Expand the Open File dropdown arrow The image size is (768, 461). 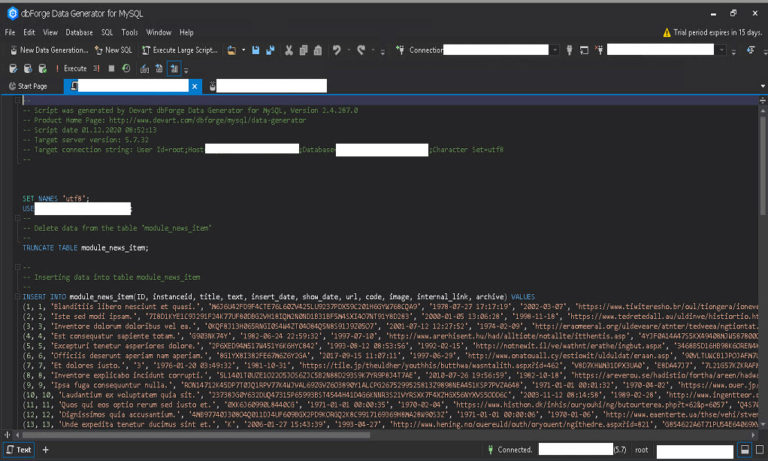(243, 50)
